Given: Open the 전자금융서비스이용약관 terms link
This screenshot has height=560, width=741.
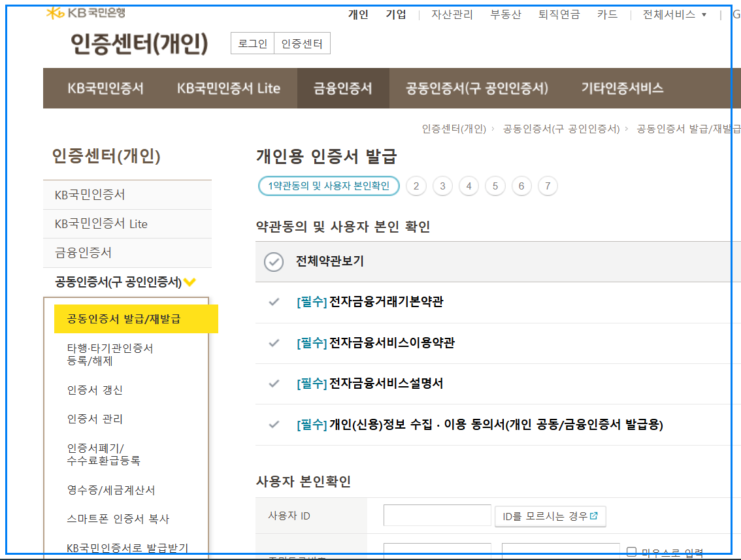Looking at the screenshot, I should pyautogui.click(x=376, y=342).
